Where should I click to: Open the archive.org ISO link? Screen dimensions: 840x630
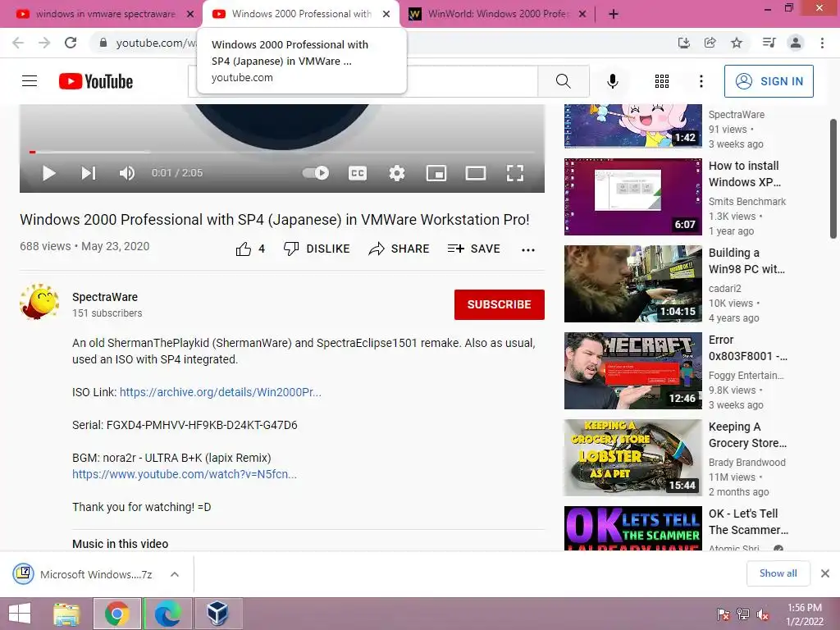click(x=220, y=392)
